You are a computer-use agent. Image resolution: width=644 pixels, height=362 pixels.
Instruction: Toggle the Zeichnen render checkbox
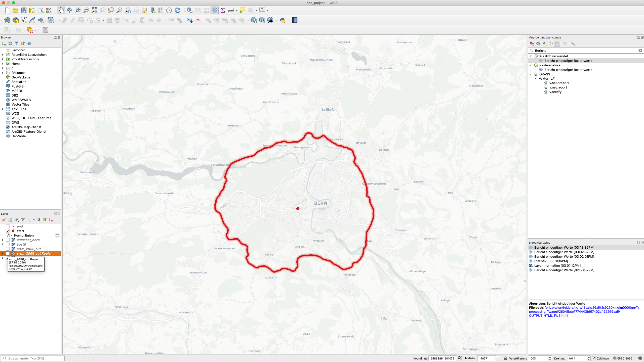594,358
